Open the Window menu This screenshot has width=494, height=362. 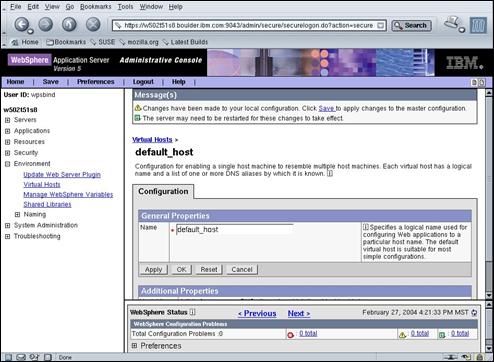151,7
